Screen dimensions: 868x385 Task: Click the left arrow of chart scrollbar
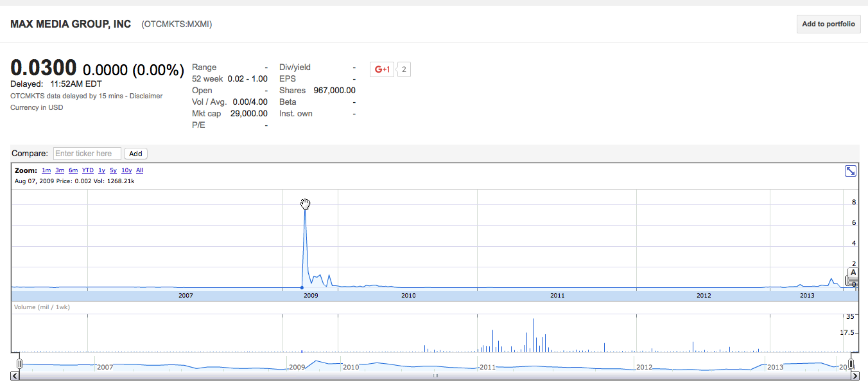pos(15,376)
